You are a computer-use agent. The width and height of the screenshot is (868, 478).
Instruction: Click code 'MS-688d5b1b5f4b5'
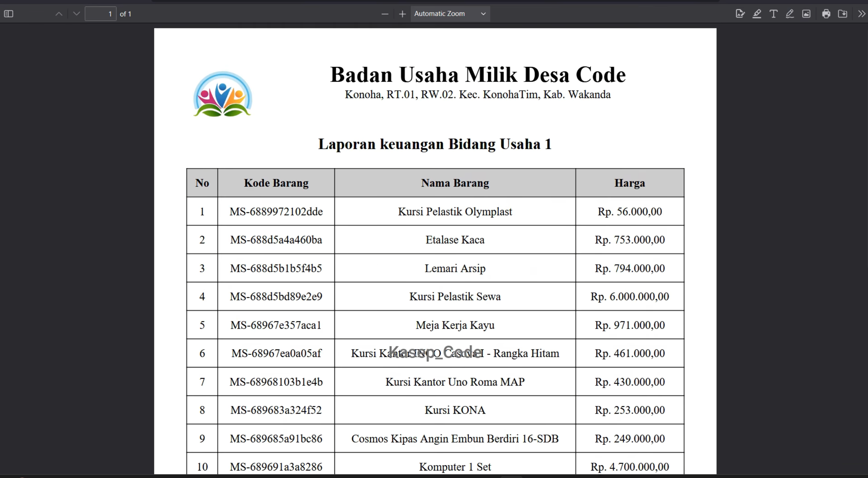click(x=276, y=268)
